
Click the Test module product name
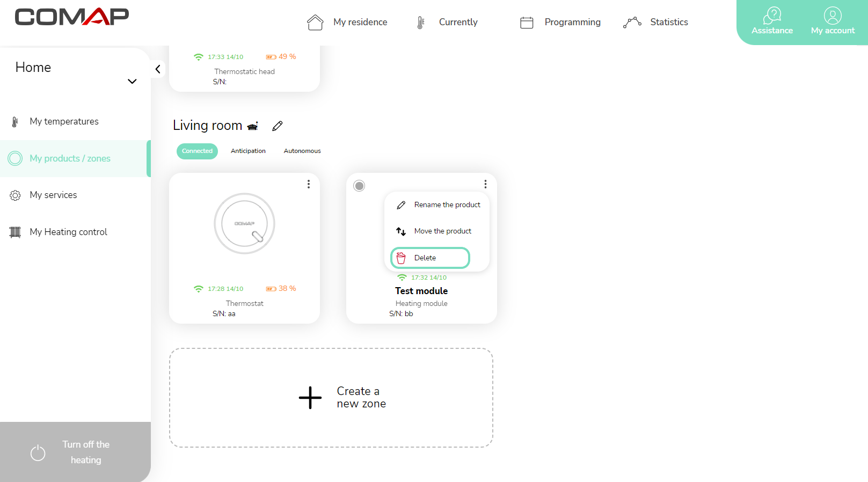(x=421, y=291)
